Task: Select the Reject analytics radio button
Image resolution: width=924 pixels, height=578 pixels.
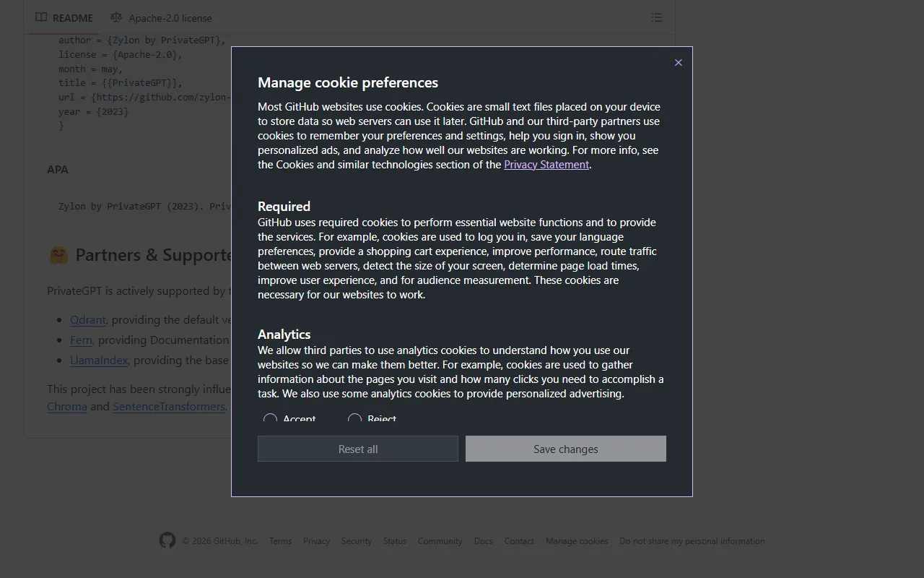Action: click(x=354, y=419)
